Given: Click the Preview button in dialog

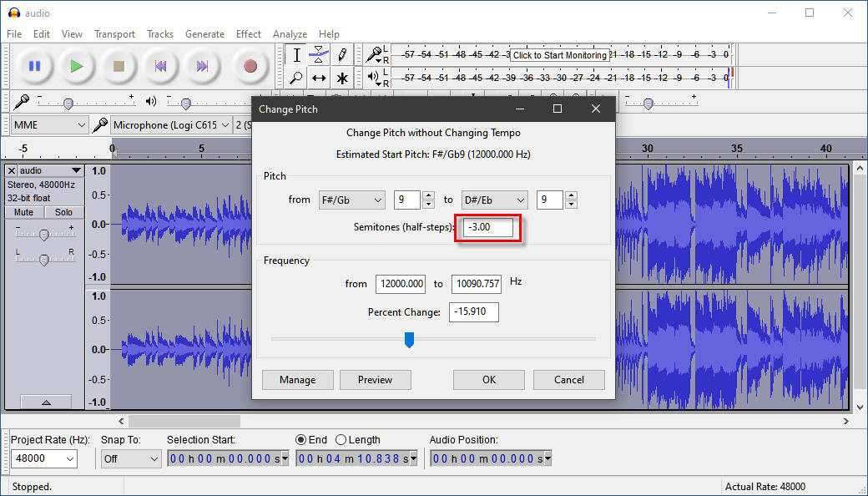Looking at the screenshot, I should tap(375, 380).
